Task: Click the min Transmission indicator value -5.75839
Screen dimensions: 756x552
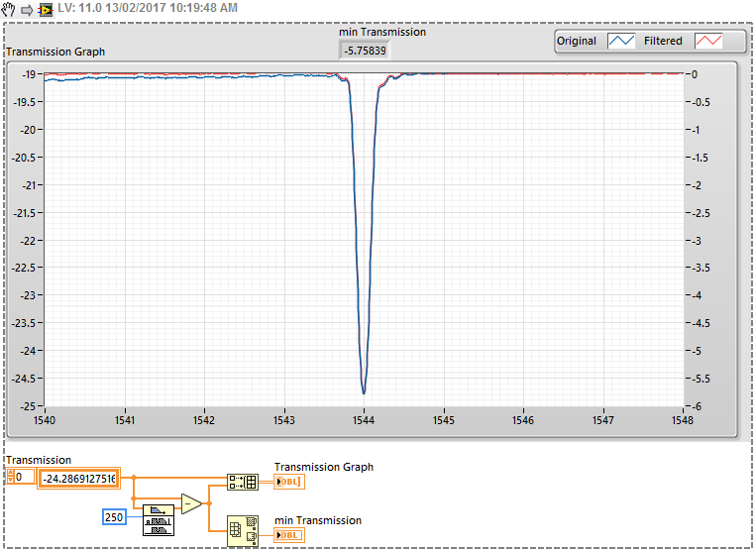Action: 365,51
